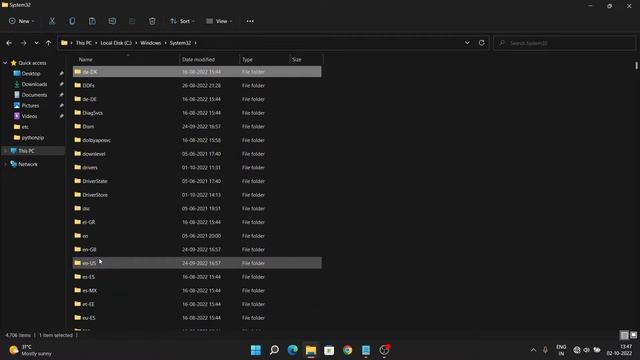Image resolution: width=640 pixels, height=360 pixels.
Task: Sort by Type column header
Action: coord(264,60)
